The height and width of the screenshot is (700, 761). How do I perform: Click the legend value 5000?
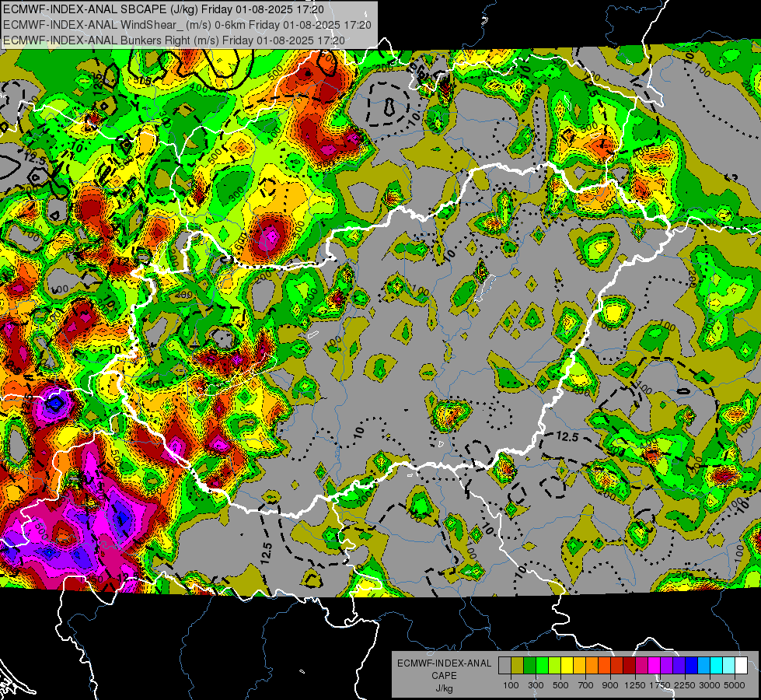(x=735, y=685)
